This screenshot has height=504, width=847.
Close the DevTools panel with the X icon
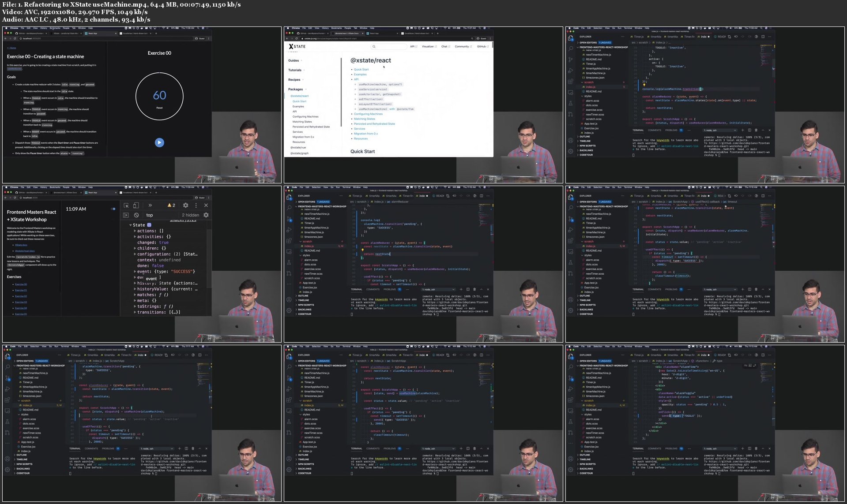point(206,205)
